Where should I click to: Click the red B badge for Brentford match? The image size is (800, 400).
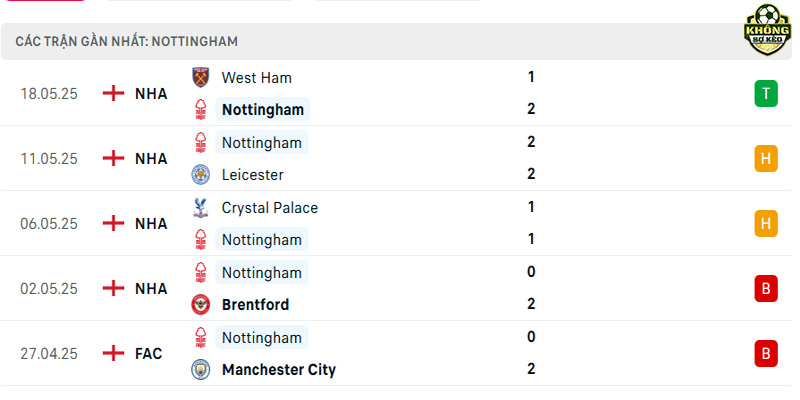[x=766, y=289]
